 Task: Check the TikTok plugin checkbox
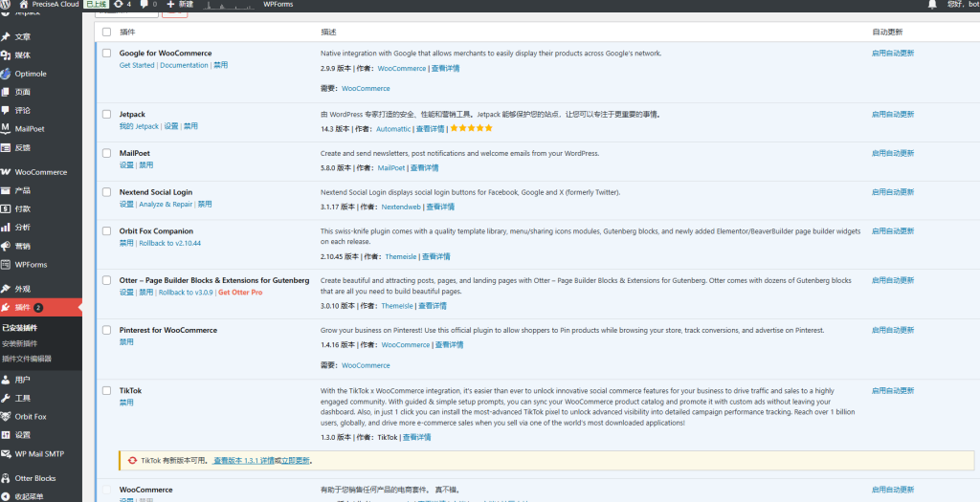click(107, 390)
